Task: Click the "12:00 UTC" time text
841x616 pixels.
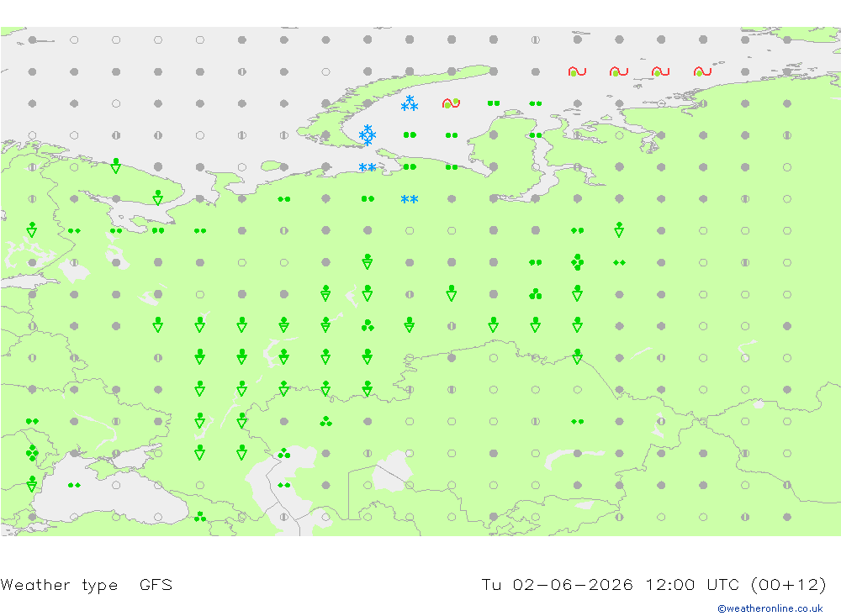Action: (x=692, y=584)
